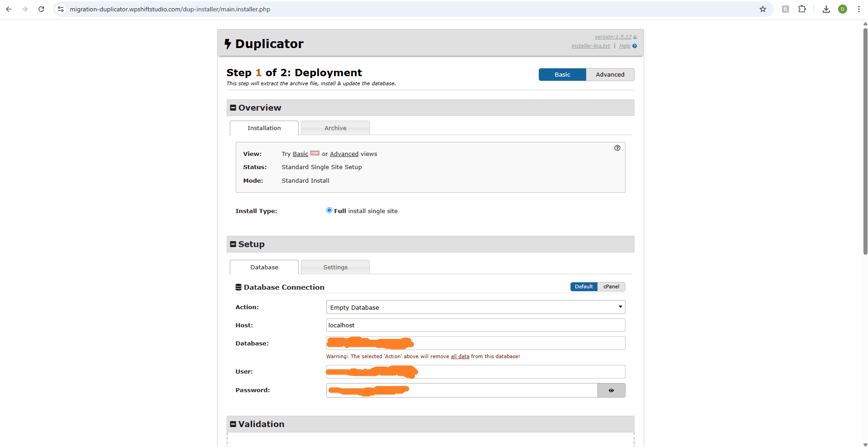Image resolution: width=868 pixels, height=447 pixels.
Task: Click the Database name input field
Action: 475,343
